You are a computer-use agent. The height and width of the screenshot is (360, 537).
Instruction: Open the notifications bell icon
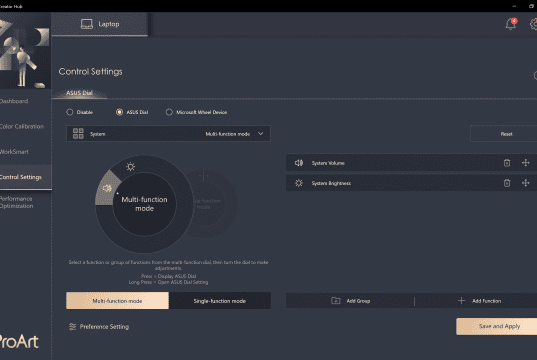511,24
